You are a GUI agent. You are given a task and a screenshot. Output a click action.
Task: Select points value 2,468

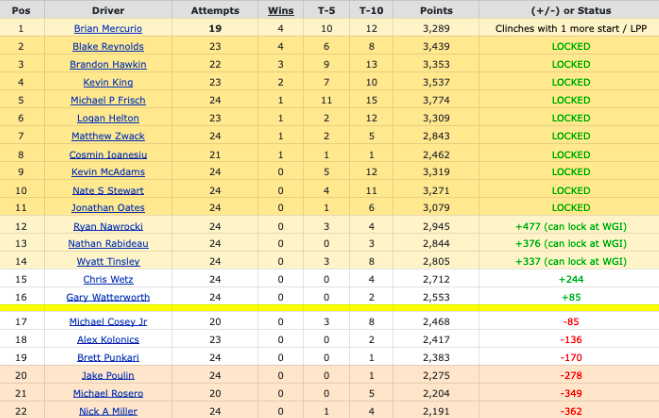point(436,322)
